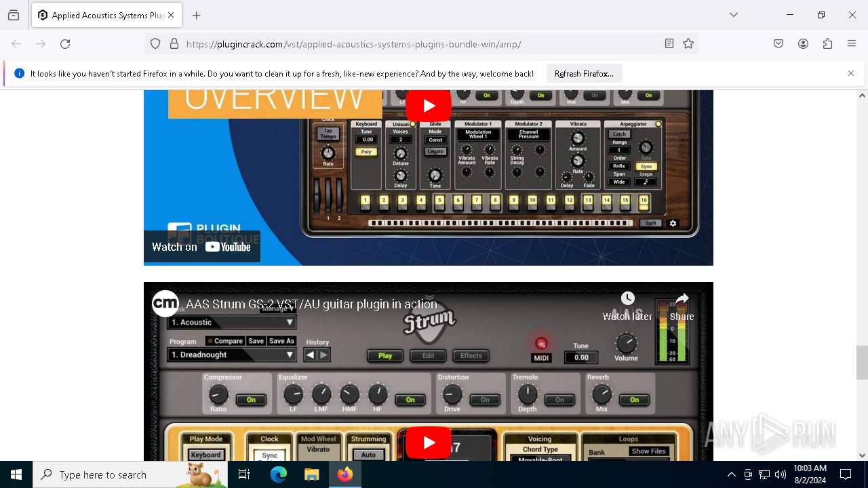Play the AAS Strum GS-2 video
868x488 pixels.
(429, 443)
